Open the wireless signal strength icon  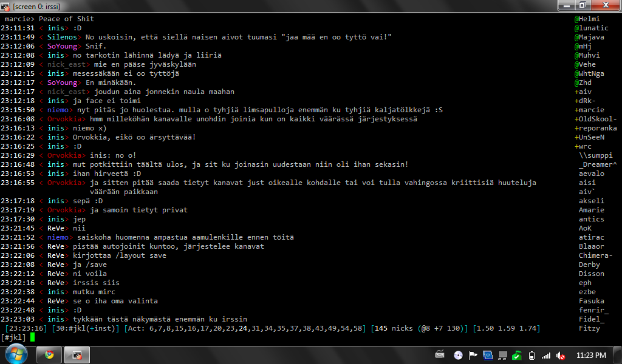(546, 356)
